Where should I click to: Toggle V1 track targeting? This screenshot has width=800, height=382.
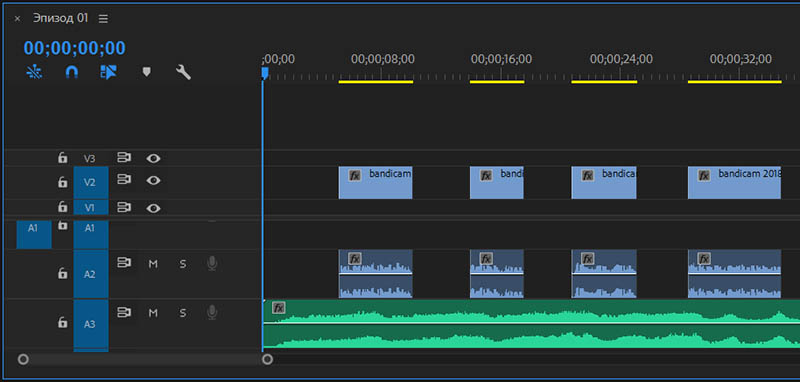[x=91, y=208]
